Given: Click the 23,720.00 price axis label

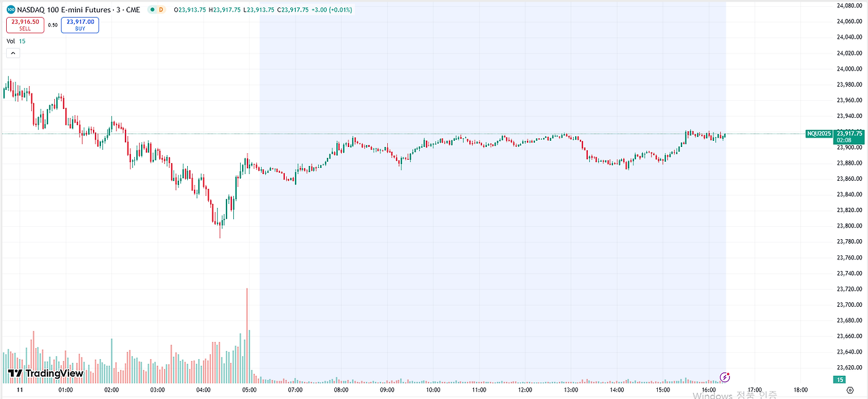Looking at the screenshot, I should 850,289.
